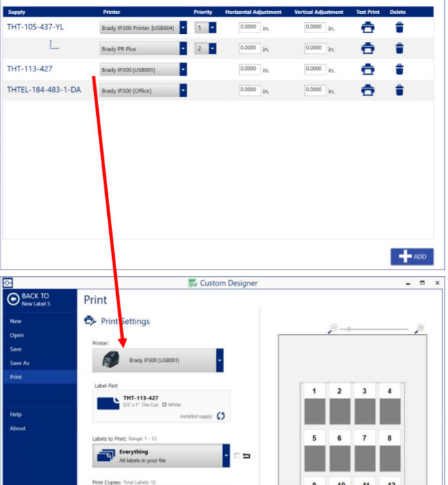This screenshot has height=485, width=448.
Task: Delete the Brady PR Plus row
Action: pos(400,48)
